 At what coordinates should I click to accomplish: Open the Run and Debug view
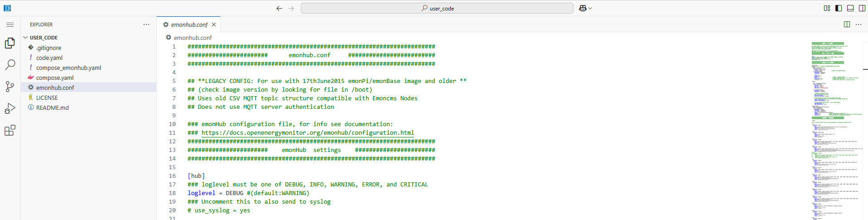(x=10, y=108)
